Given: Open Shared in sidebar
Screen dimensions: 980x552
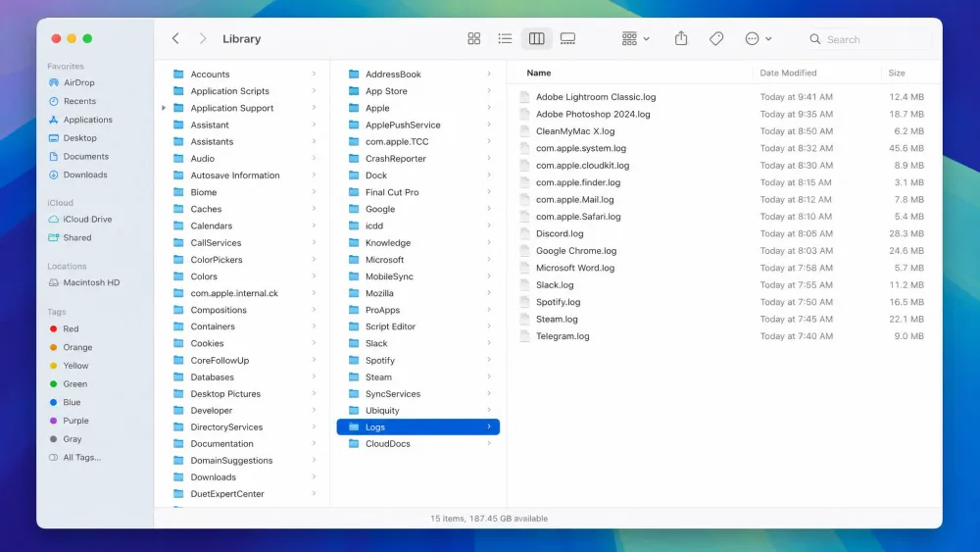Looking at the screenshot, I should point(76,237).
